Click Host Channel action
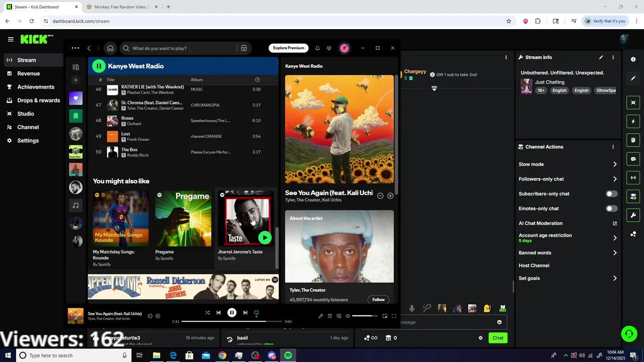644x362 pixels. click(x=534, y=265)
